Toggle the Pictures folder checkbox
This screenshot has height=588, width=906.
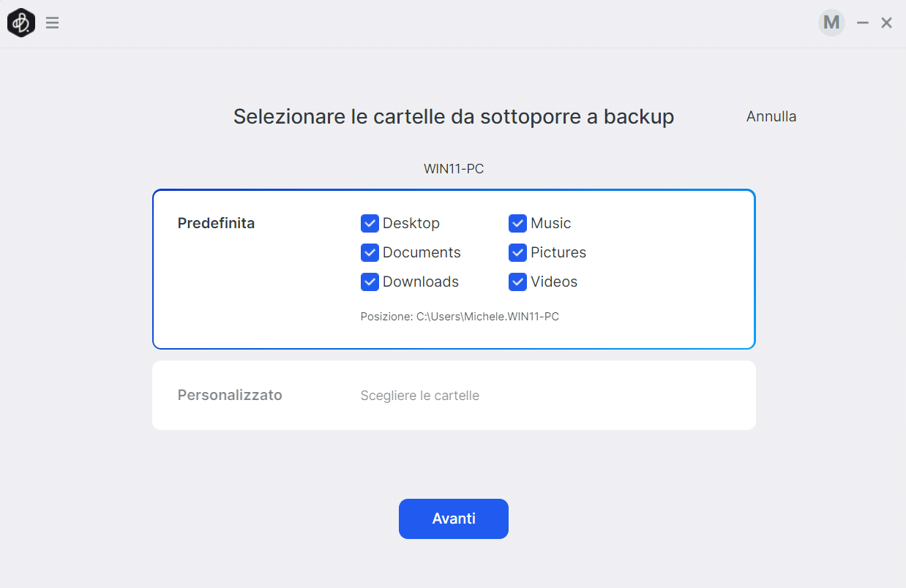[518, 252]
